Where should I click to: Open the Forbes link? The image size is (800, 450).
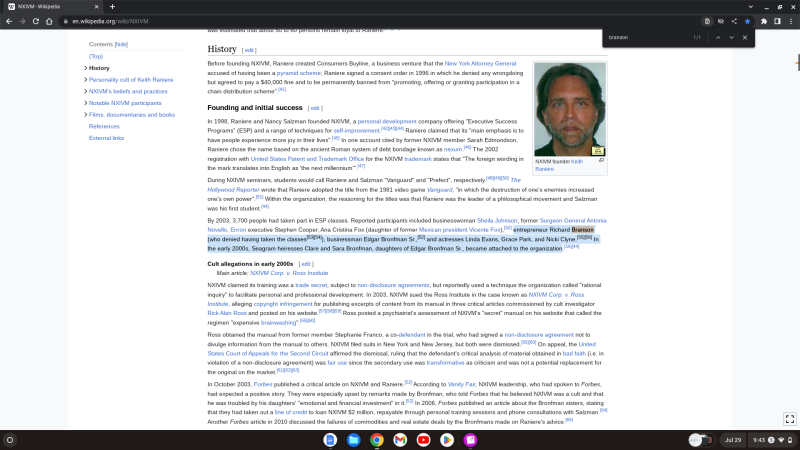click(x=263, y=384)
